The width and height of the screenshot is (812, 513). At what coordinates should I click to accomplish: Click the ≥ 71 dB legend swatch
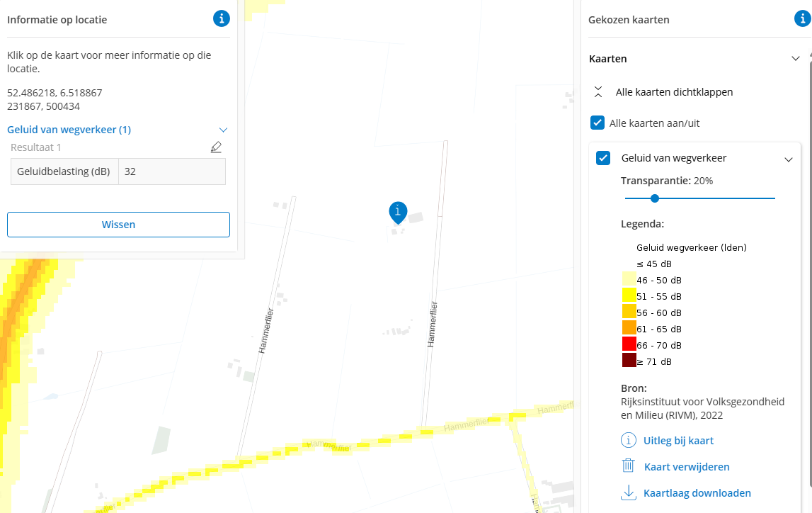pyautogui.click(x=629, y=360)
